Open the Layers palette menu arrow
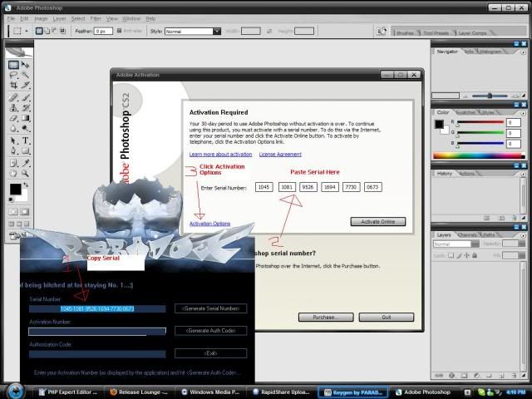The height and width of the screenshot is (399, 532). (523, 235)
